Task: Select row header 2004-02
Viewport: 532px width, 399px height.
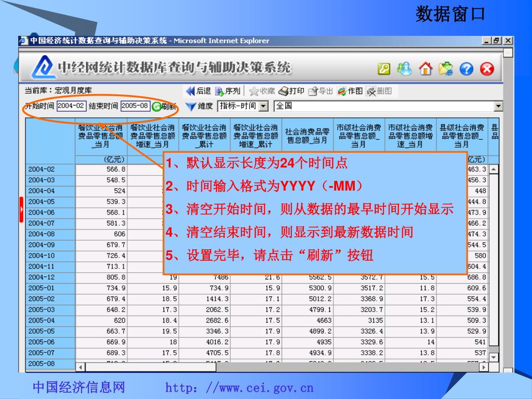Action: [50, 169]
